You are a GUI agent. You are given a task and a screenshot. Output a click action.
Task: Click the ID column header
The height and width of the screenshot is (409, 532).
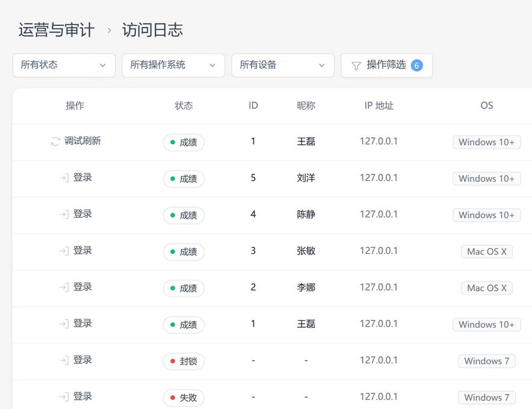click(253, 105)
